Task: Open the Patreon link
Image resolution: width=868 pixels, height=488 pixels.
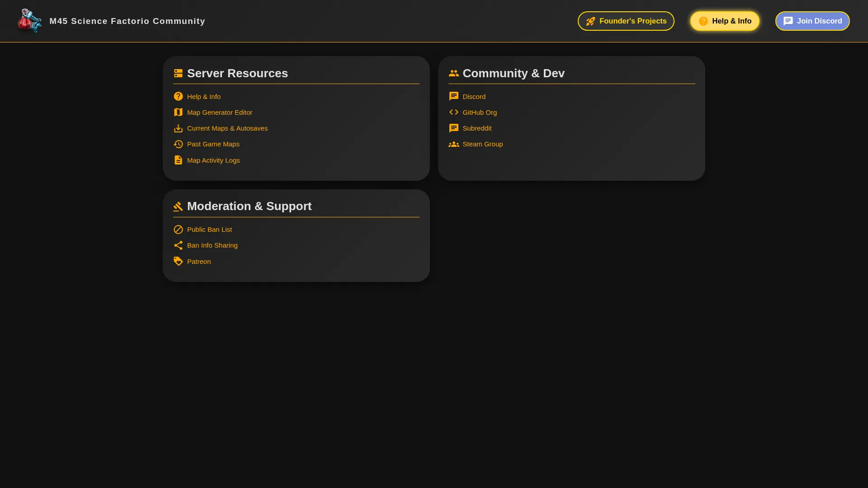Action: (x=199, y=262)
